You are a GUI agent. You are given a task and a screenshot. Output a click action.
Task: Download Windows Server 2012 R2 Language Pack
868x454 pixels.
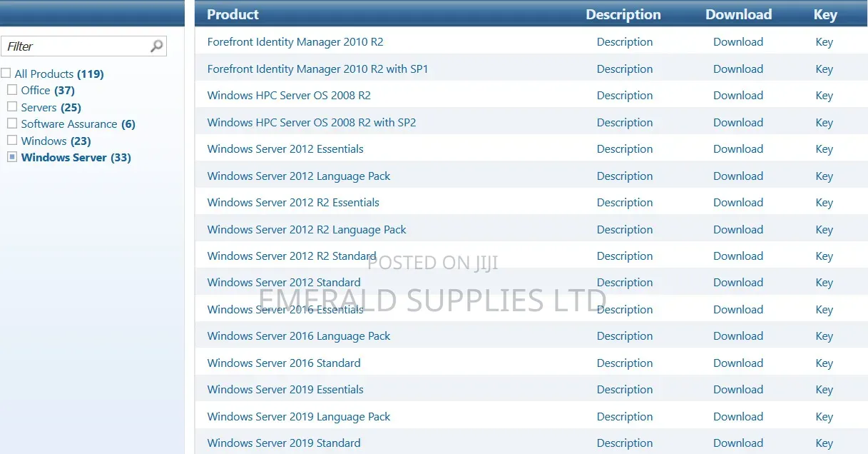[738, 230]
